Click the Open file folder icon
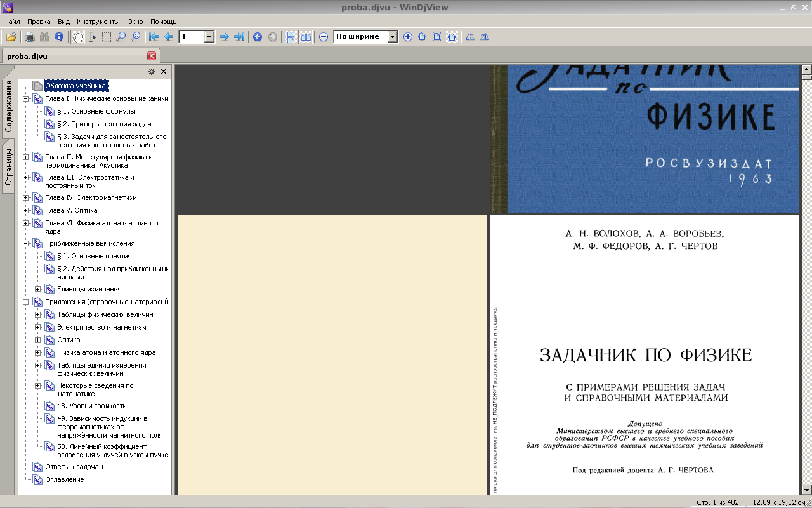Viewport: 812px width, 508px height. pos(11,37)
